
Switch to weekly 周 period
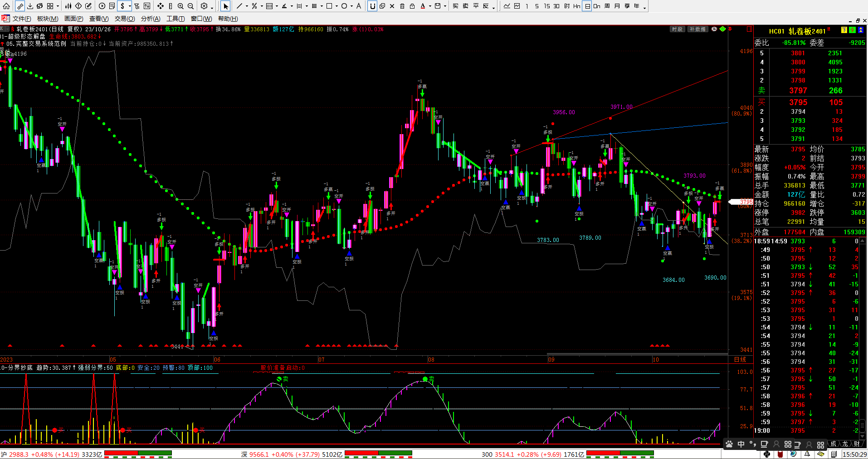[607, 6]
